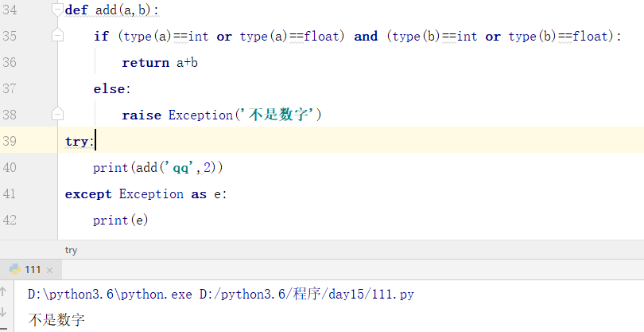Image resolution: width=644 pixels, height=332 pixels.
Task: Click 'print(e)' on line 42
Action: point(120,220)
